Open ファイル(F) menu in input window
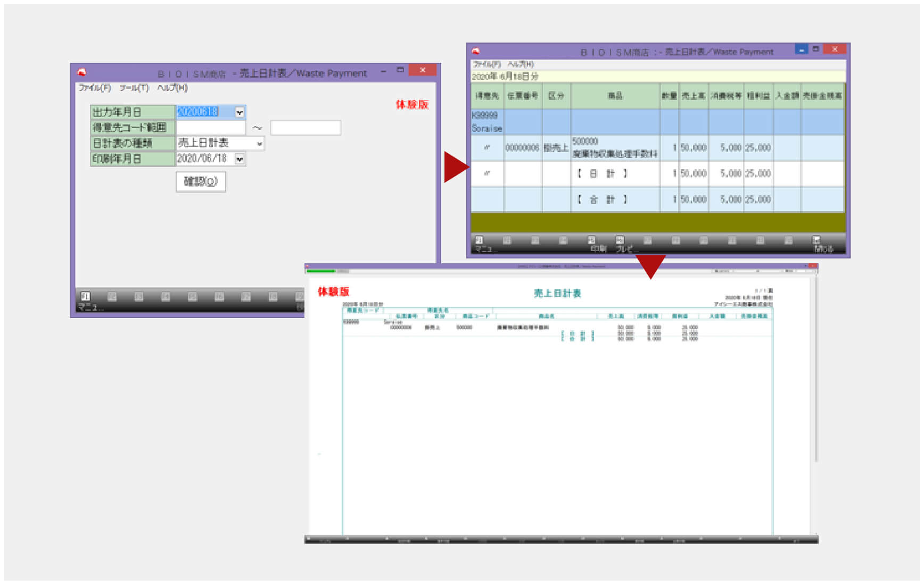 tap(95, 88)
